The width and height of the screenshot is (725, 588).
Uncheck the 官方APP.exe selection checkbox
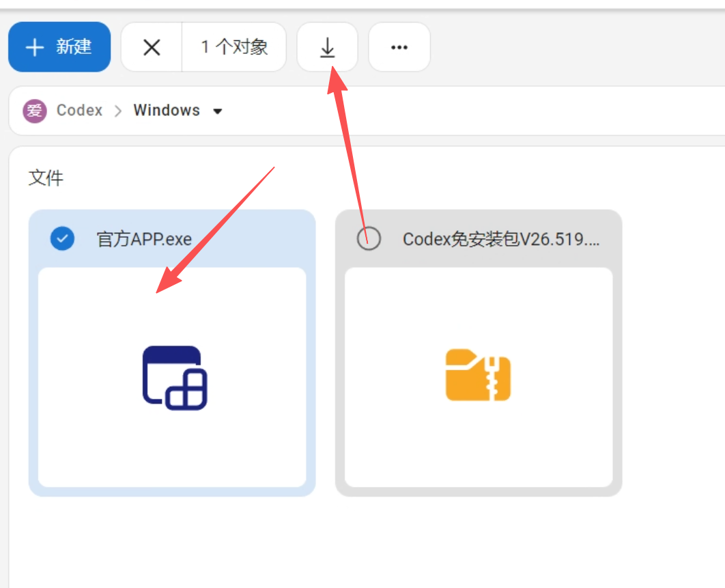point(62,239)
